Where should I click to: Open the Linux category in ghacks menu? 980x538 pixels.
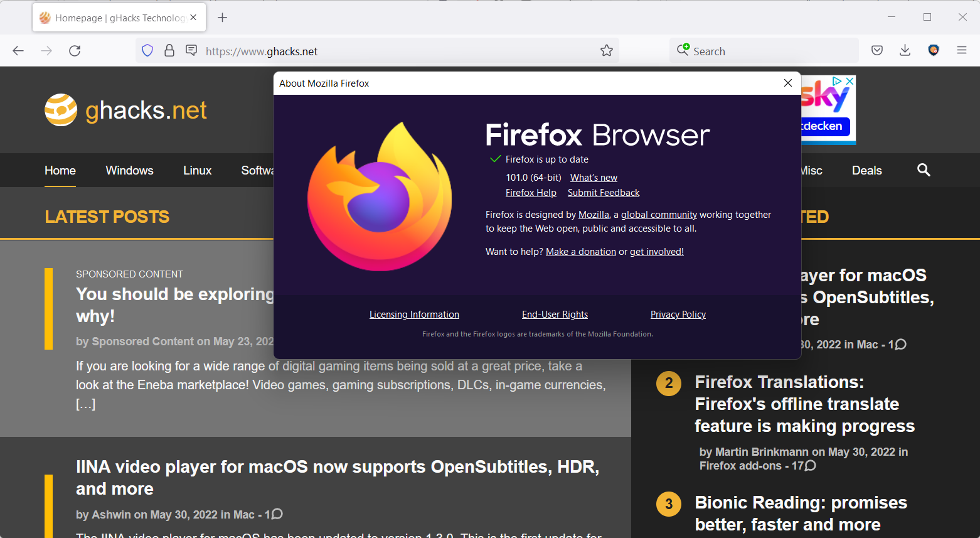[197, 170]
